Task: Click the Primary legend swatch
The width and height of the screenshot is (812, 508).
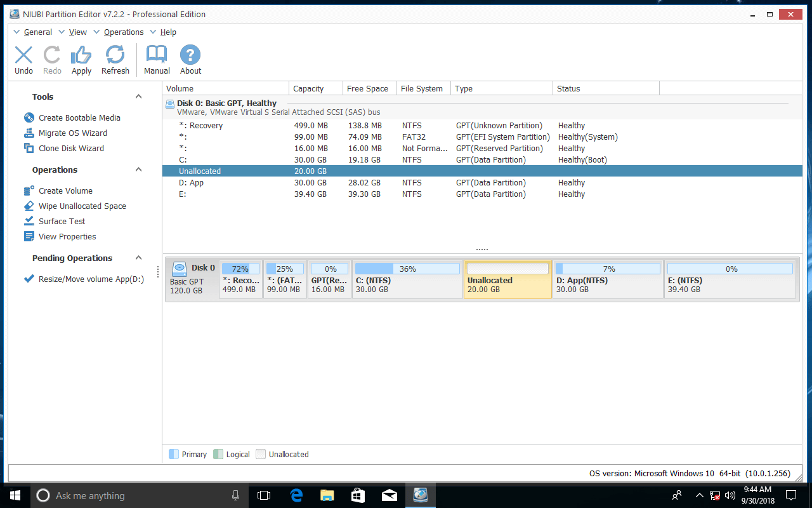Action: pyautogui.click(x=174, y=454)
